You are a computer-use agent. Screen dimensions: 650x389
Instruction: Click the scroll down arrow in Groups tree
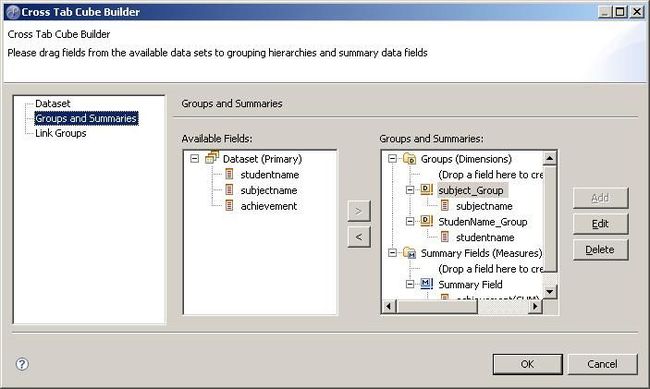point(550,292)
